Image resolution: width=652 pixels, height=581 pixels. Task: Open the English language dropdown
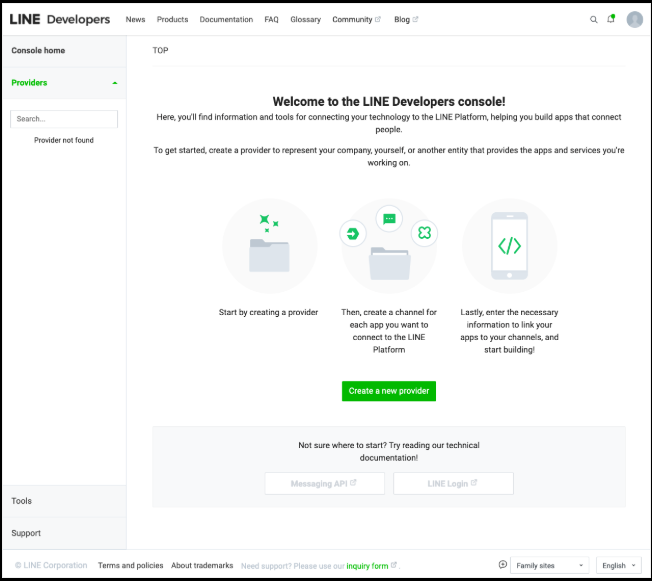click(619, 565)
